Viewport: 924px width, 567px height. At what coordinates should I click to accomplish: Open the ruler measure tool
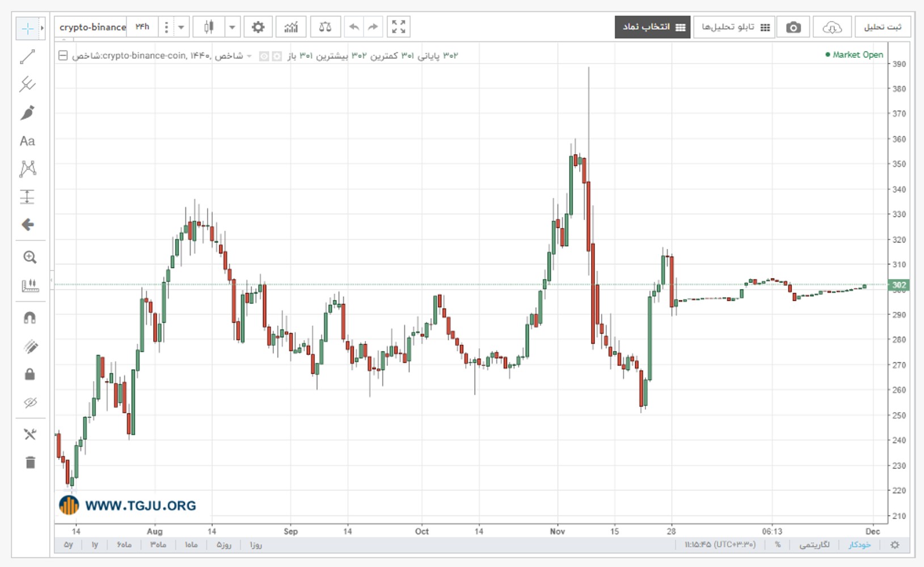tap(29, 285)
